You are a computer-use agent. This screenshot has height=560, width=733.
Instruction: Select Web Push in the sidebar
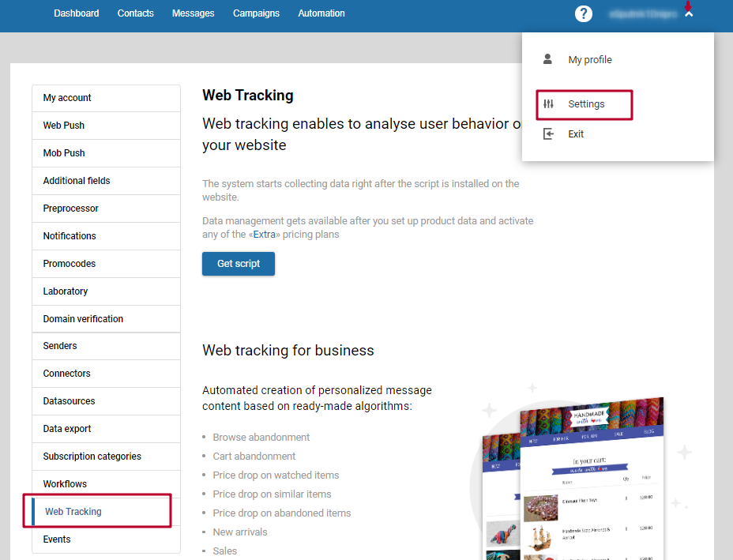click(x=106, y=126)
